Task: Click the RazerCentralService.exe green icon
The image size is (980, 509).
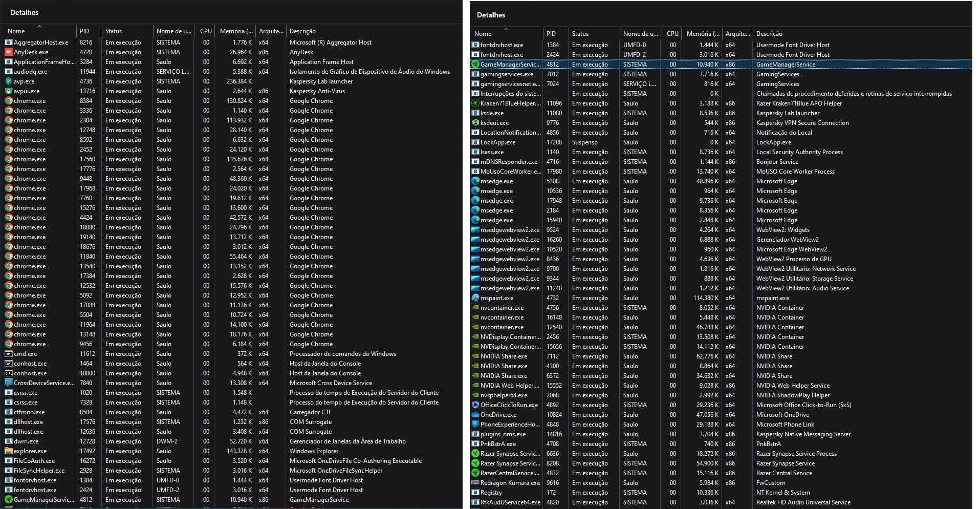Action: coord(475,473)
